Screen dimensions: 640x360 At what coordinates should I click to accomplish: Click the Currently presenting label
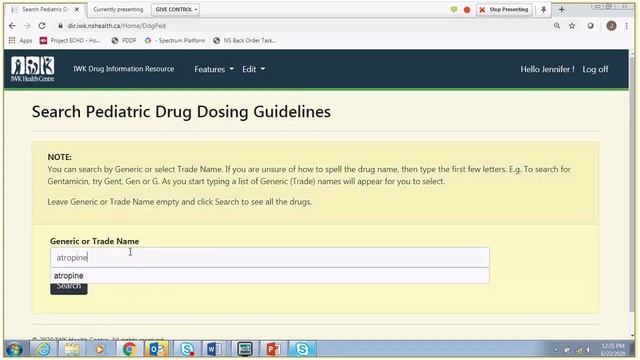pyautogui.click(x=118, y=9)
